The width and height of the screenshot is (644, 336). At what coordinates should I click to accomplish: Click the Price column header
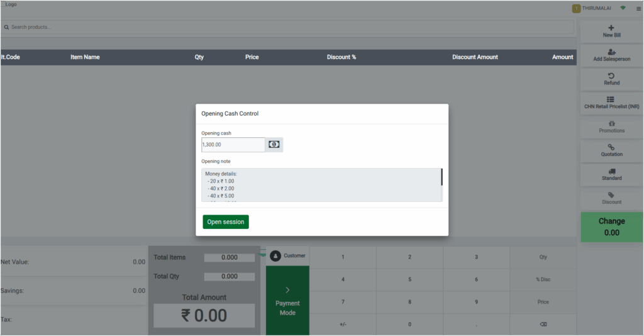pos(252,57)
